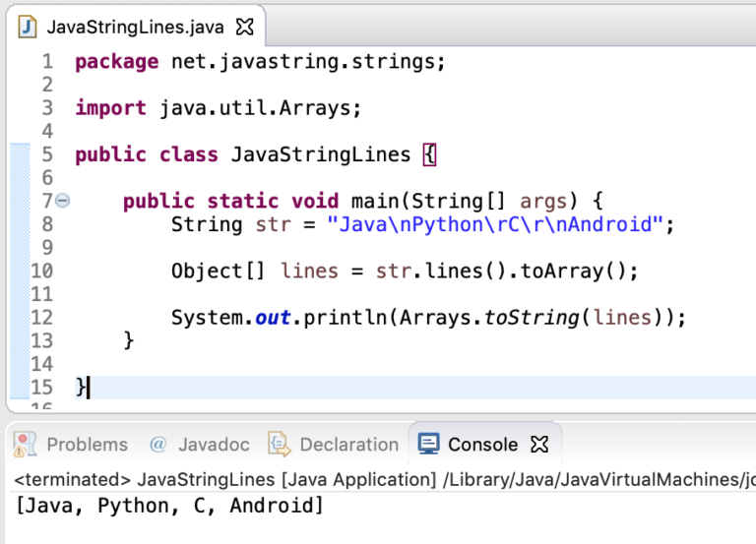Close the JavaStringLines.java editor tab
756x544 pixels.
point(244,27)
